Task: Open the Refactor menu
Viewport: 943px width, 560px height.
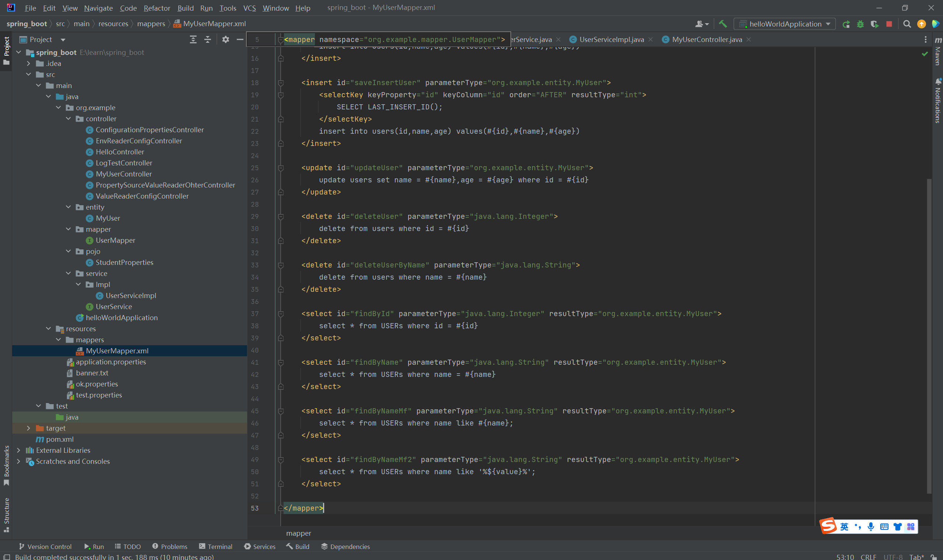Action: (x=156, y=8)
